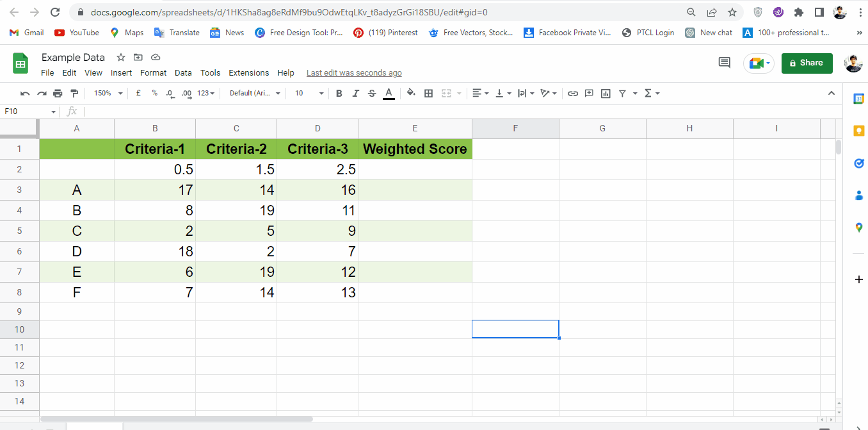The width and height of the screenshot is (868, 430).
Task: Open the Format menu
Action: [153, 72]
